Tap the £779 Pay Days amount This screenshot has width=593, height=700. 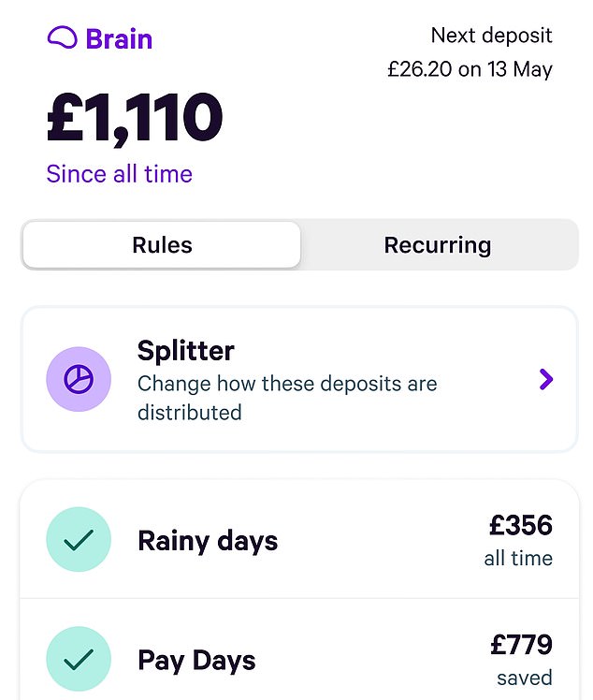(x=521, y=645)
